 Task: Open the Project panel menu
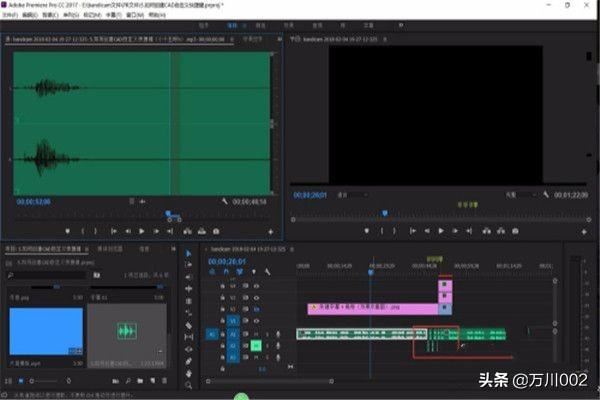[x=87, y=249]
